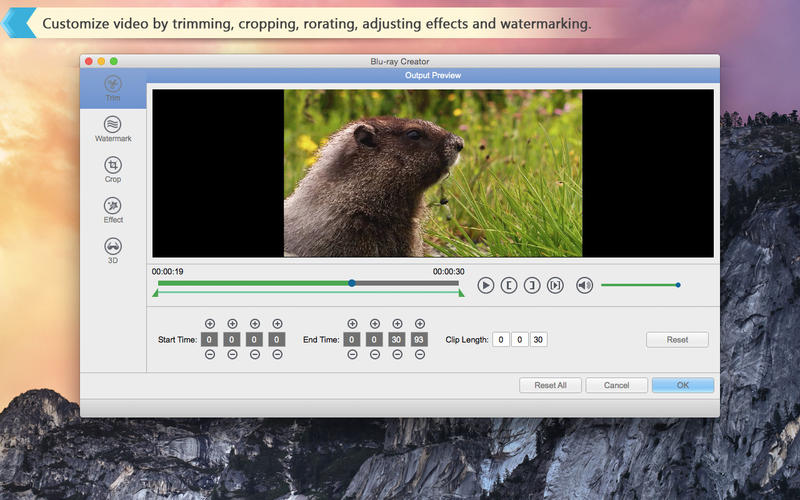
Task: Mute the audio with speaker icon
Action: tap(584, 285)
